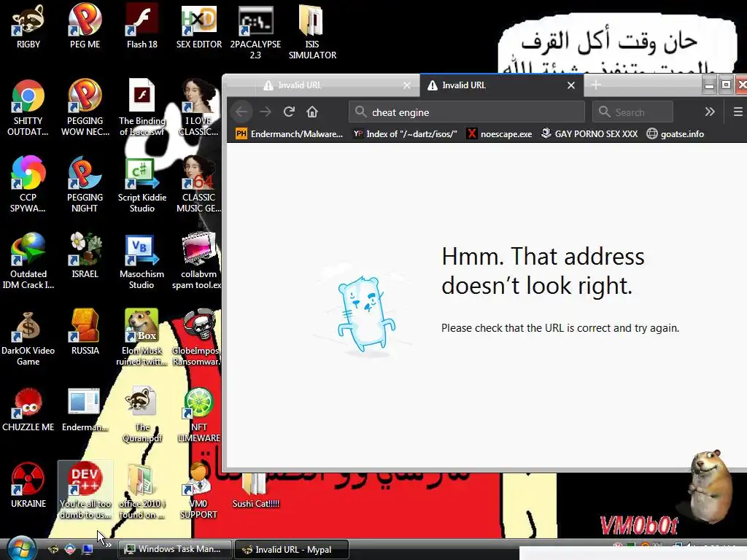The width and height of the screenshot is (747, 560).
Task: Close the active Invalid URL tab
Action: [x=571, y=85]
